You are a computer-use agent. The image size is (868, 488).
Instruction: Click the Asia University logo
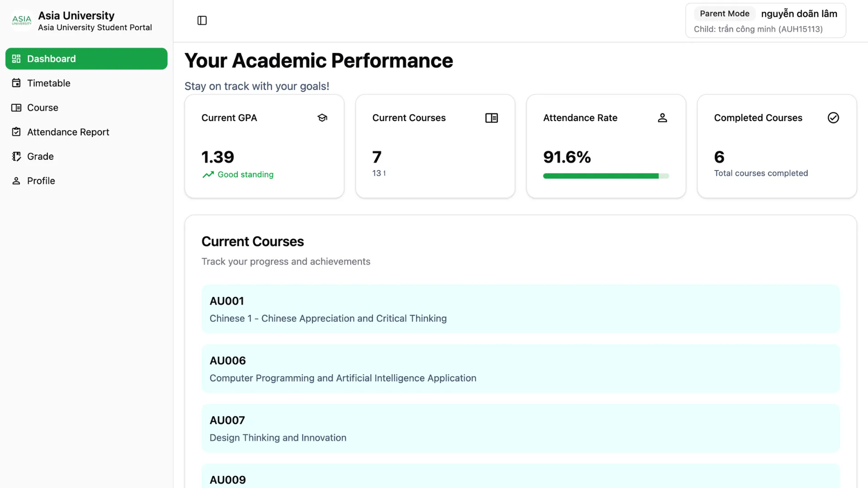pos(21,20)
